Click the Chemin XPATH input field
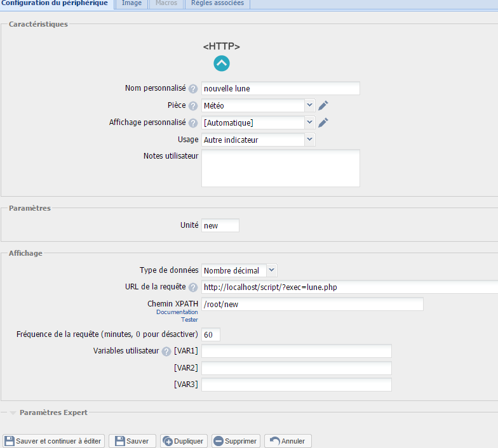Viewport: 498px width, 448px height. 312,305
